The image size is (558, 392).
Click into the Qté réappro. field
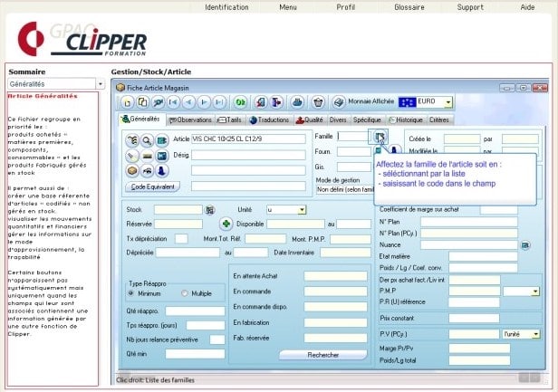tap(195, 311)
